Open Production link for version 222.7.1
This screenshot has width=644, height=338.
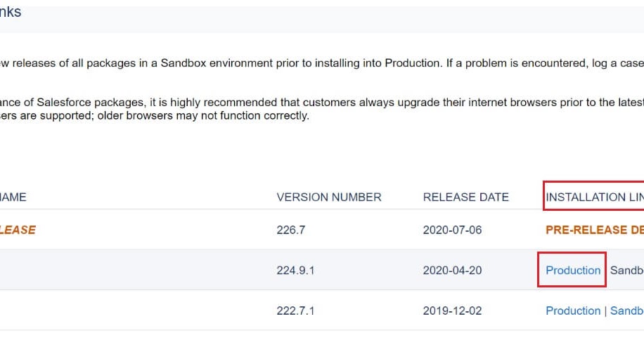[573, 311]
